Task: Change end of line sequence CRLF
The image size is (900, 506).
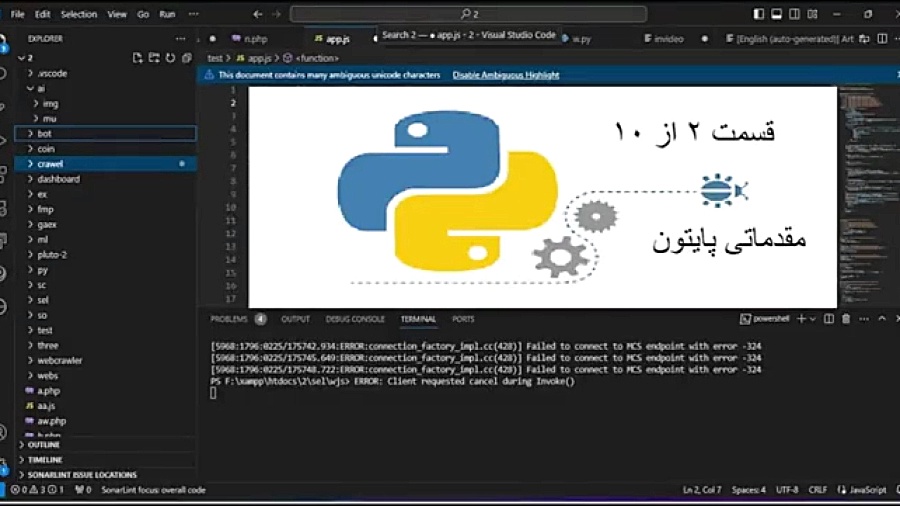Action: coord(817,490)
